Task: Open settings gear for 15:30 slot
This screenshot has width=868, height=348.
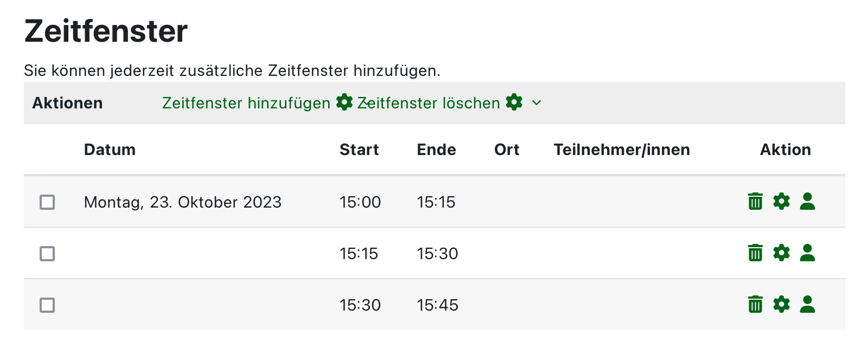Action: pos(781,305)
